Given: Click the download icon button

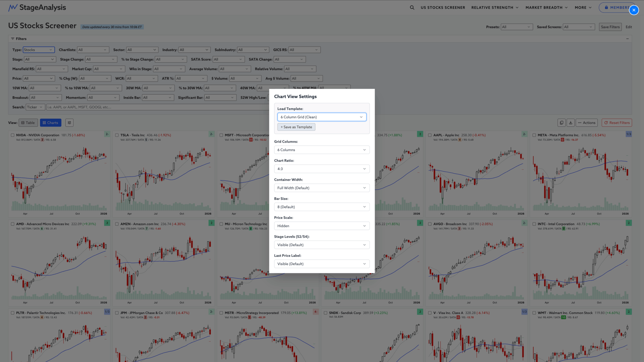Looking at the screenshot, I should 570,123.
